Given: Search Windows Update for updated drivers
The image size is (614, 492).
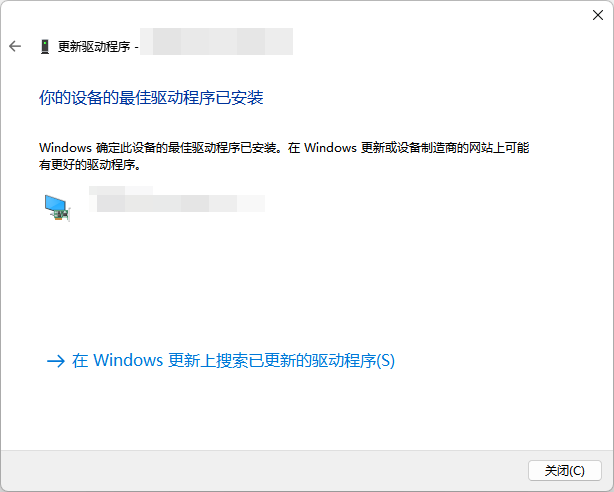Looking at the screenshot, I should 233,361.
